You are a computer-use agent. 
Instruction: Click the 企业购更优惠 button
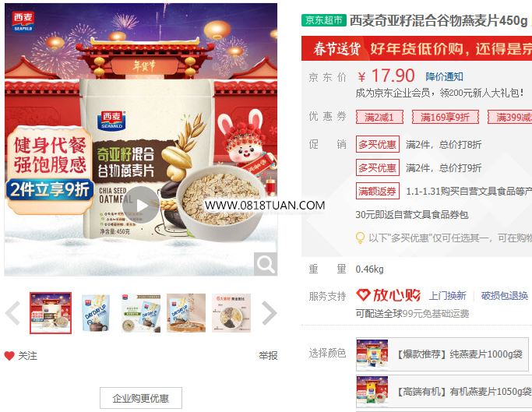point(141,398)
